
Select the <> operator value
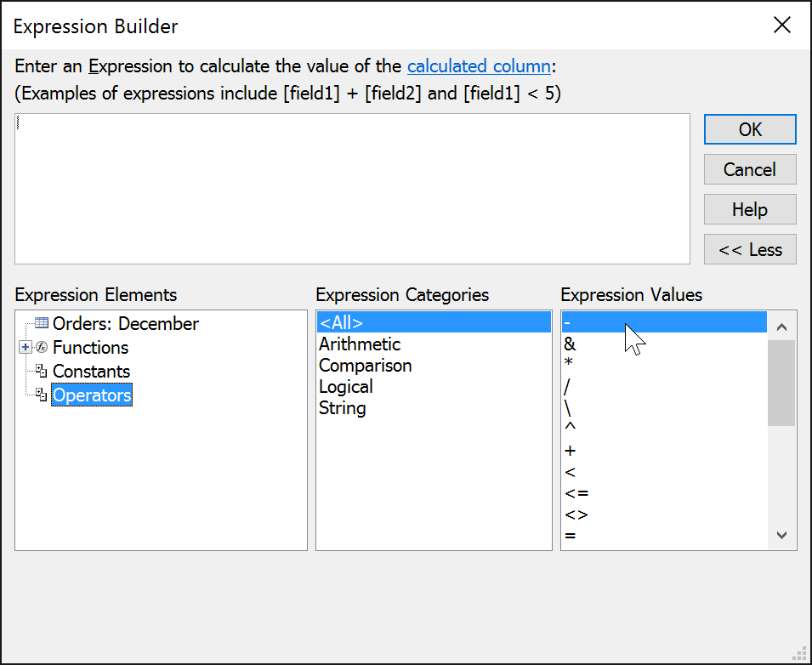[573, 514]
